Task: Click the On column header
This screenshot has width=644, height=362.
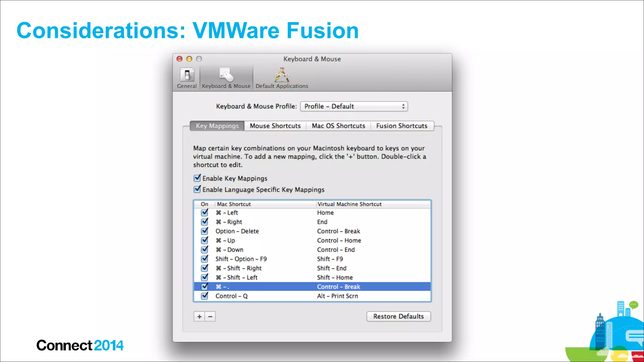Action: coord(204,204)
